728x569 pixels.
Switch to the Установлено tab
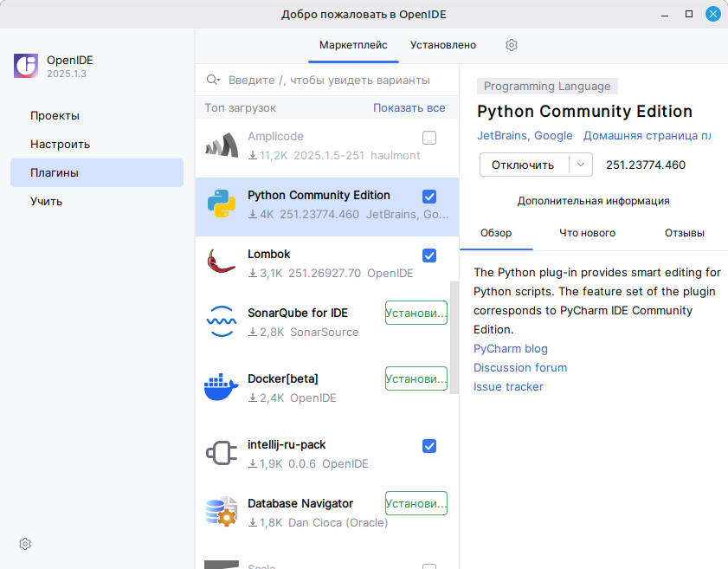coord(443,45)
